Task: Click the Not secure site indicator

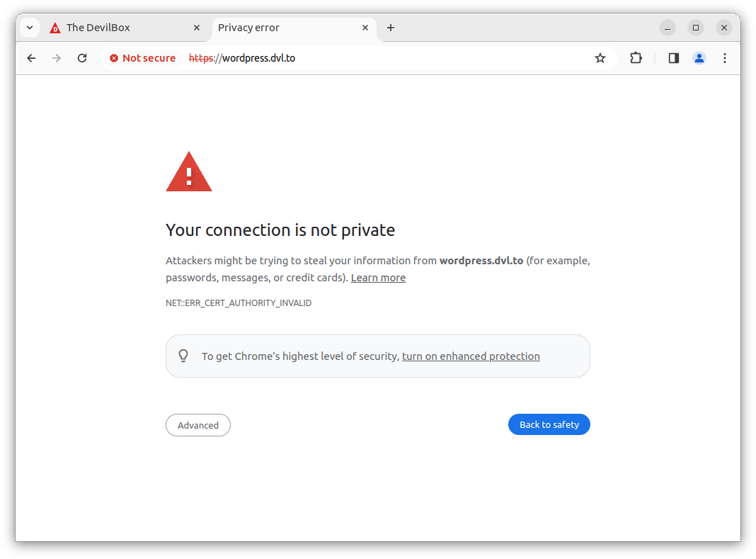Action: tap(142, 58)
